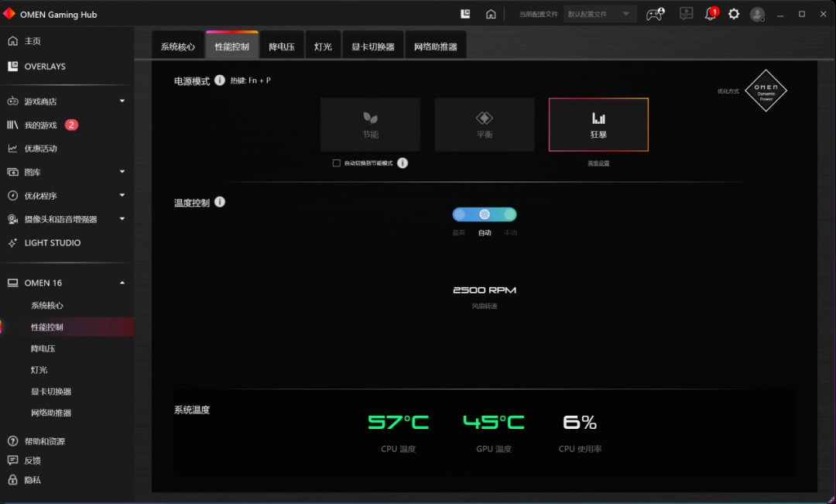The image size is (836, 504).
Task: Click the 摄像头和语音增强器 webcam icon
Action: coord(13,219)
